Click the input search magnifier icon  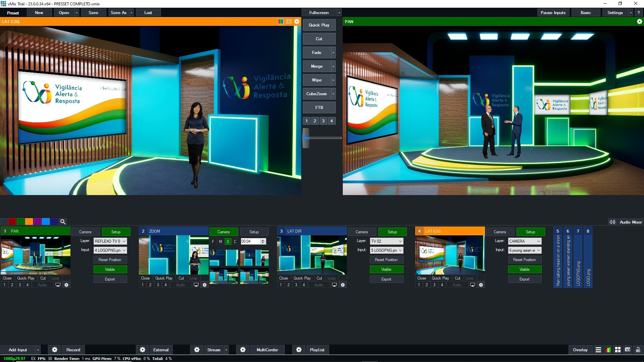(63, 222)
